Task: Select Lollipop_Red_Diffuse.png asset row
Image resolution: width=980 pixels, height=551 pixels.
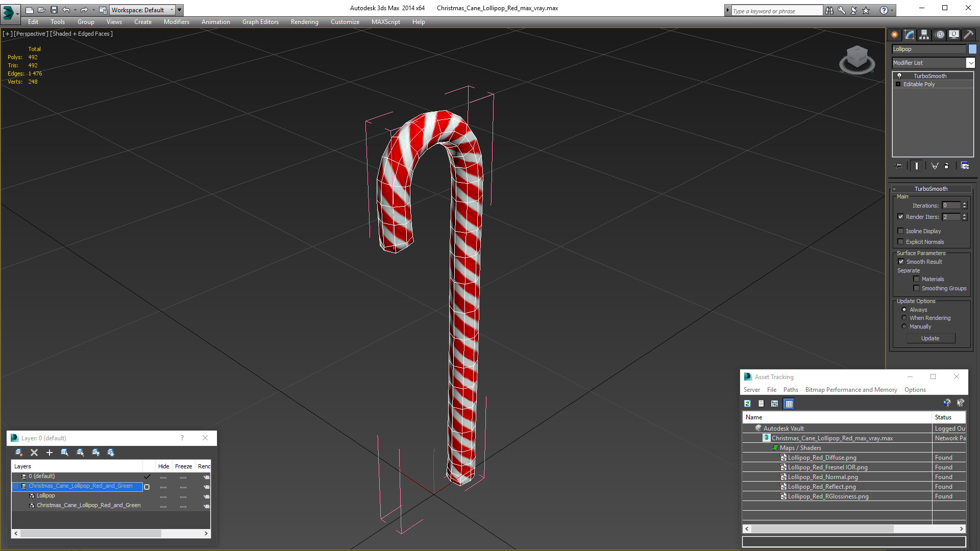Action: pos(853,458)
